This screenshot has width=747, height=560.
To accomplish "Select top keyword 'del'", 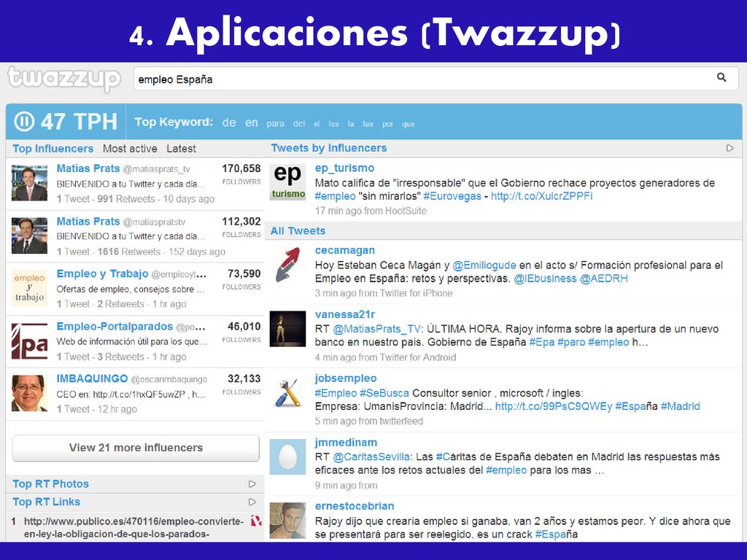I will point(298,124).
